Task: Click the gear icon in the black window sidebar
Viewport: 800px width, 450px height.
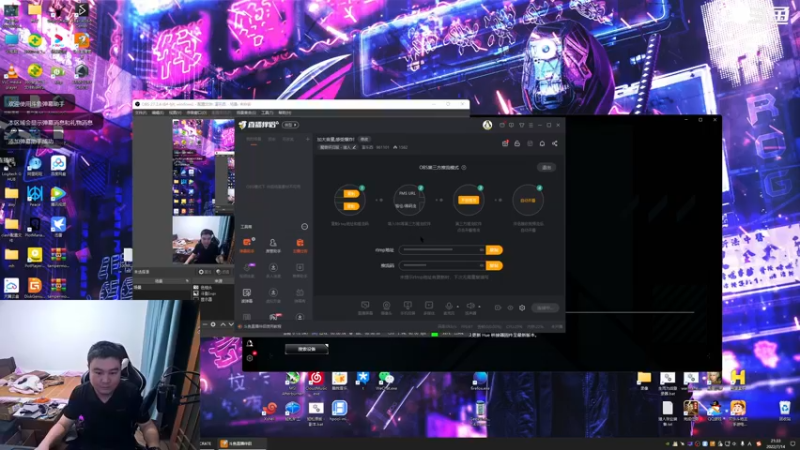Action: 249,358
